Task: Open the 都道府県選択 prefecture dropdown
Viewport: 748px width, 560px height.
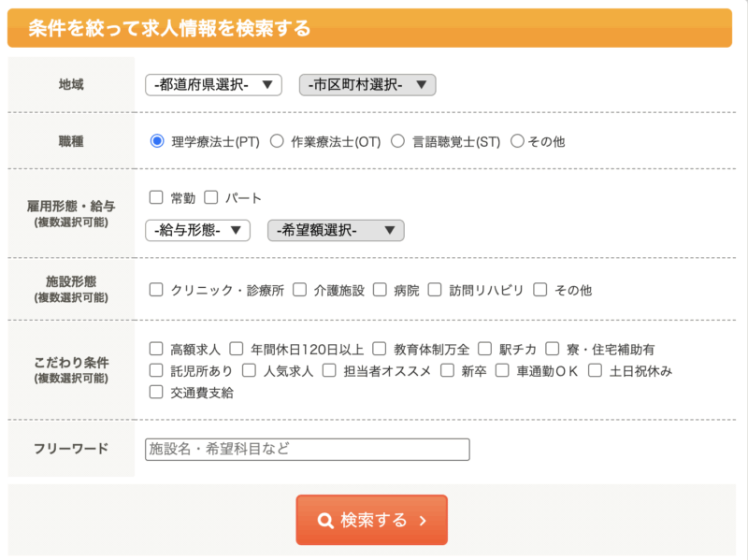Action: 213,85
